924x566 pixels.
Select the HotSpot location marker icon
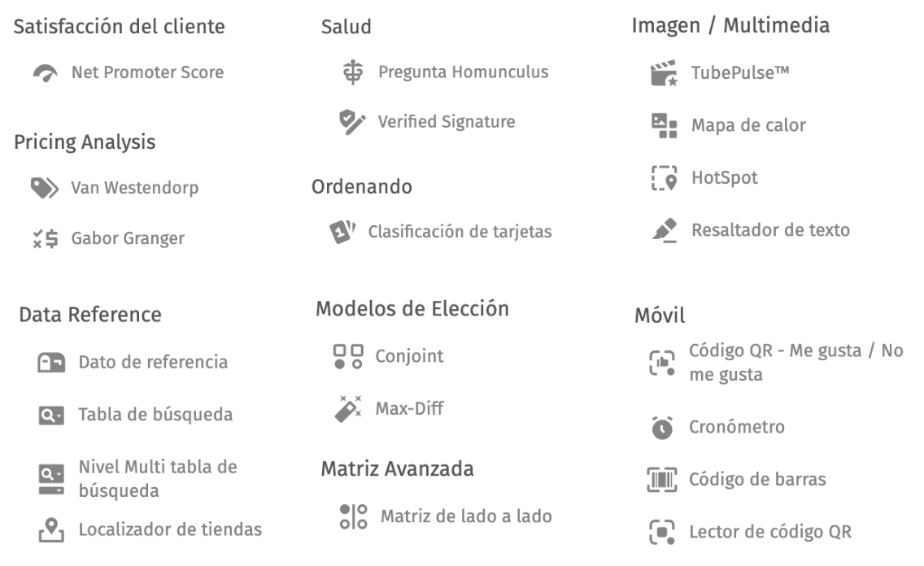coord(664,178)
